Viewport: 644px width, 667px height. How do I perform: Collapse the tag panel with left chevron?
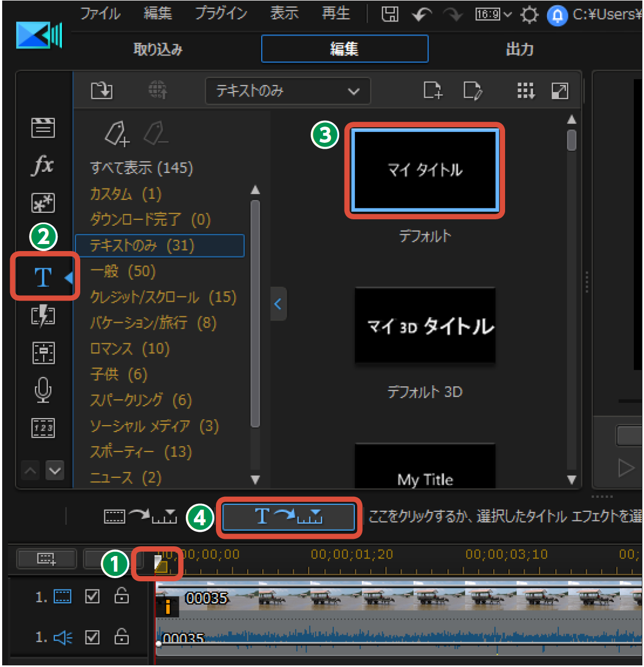(278, 304)
